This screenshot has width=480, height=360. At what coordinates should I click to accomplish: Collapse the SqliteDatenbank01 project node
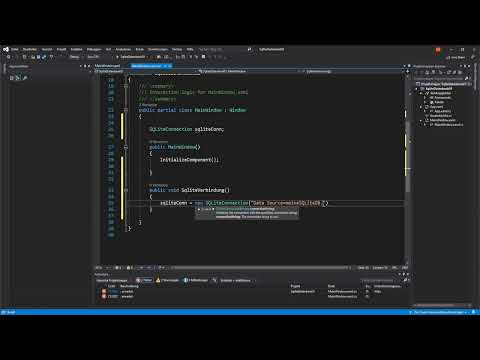(x=416, y=89)
